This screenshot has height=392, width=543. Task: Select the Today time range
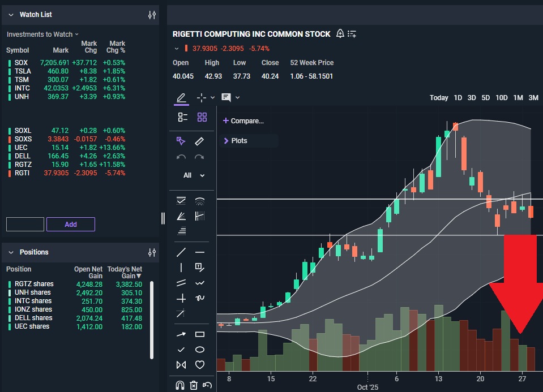click(439, 98)
